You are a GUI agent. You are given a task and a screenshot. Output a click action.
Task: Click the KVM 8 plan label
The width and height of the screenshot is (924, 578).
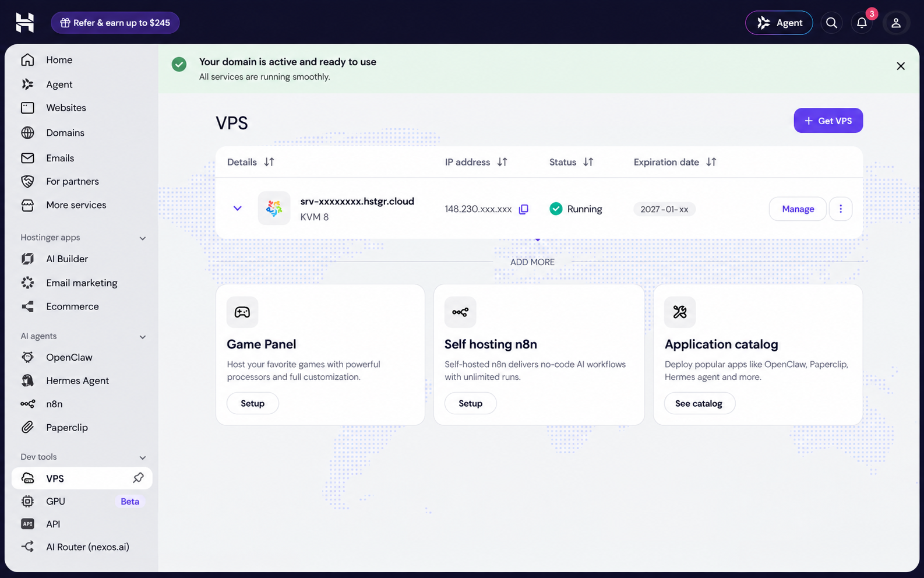click(x=315, y=217)
